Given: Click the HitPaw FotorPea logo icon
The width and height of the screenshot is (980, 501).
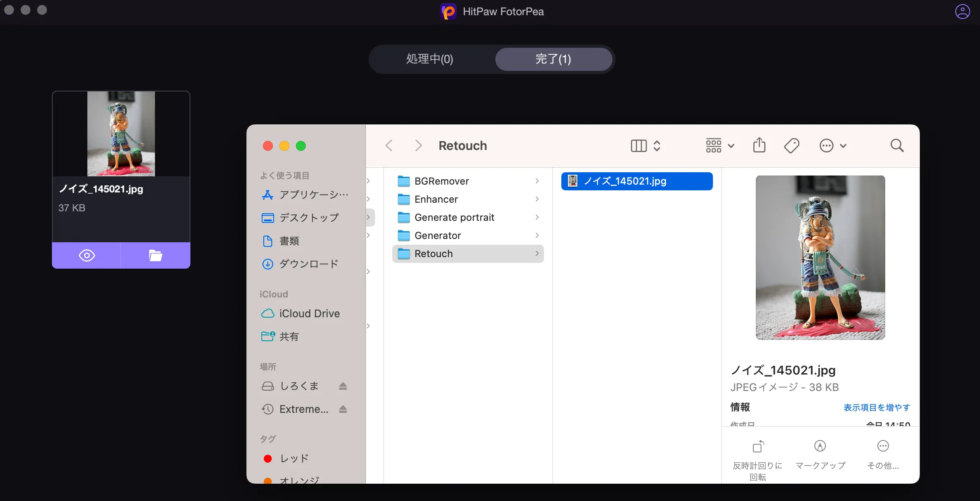Looking at the screenshot, I should 448,12.
